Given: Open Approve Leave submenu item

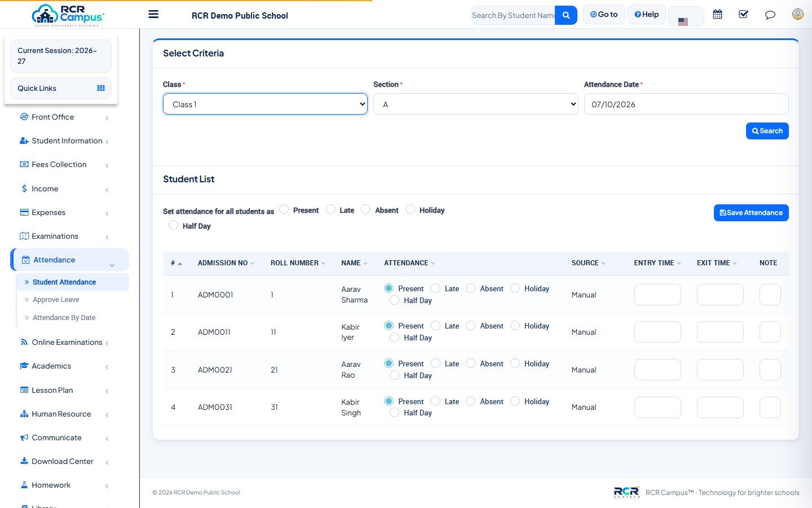Looking at the screenshot, I should tap(56, 300).
